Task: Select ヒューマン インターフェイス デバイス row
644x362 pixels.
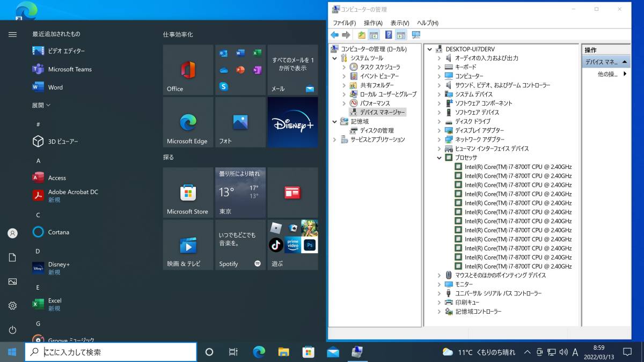Action: [492, 149]
